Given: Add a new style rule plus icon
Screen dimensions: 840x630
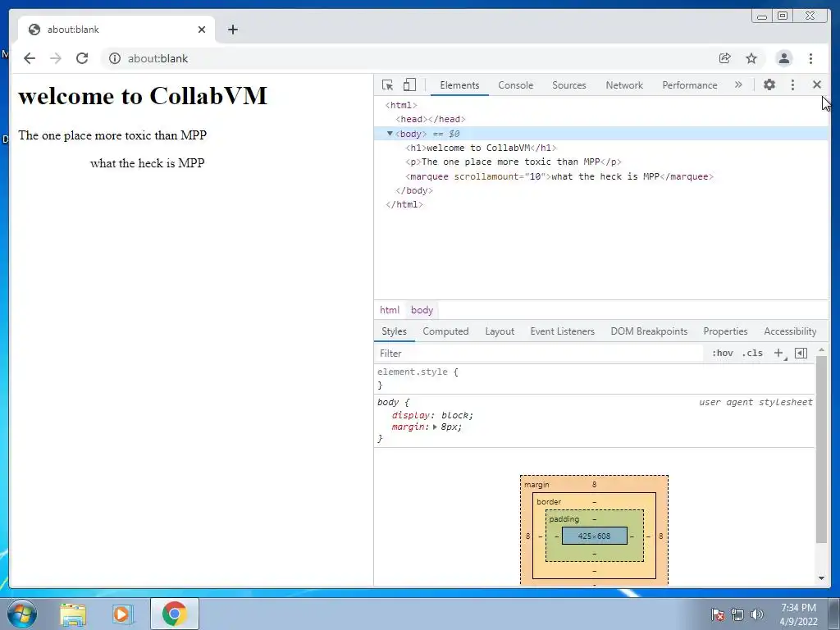Looking at the screenshot, I should pos(779,353).
